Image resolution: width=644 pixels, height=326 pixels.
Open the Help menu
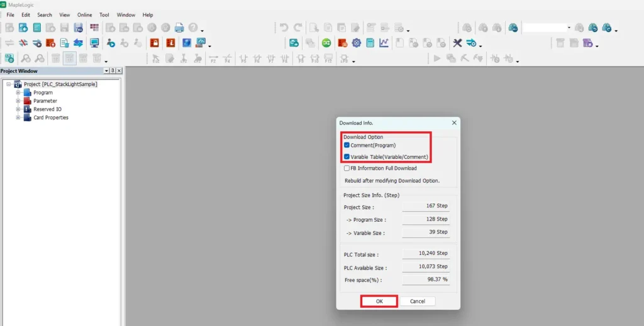coord(148,15)
